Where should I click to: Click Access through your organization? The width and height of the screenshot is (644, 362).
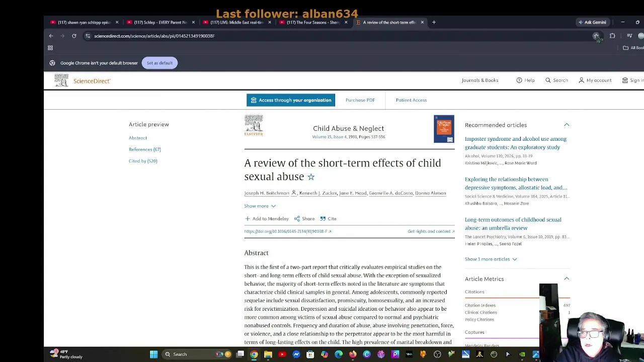291,100
